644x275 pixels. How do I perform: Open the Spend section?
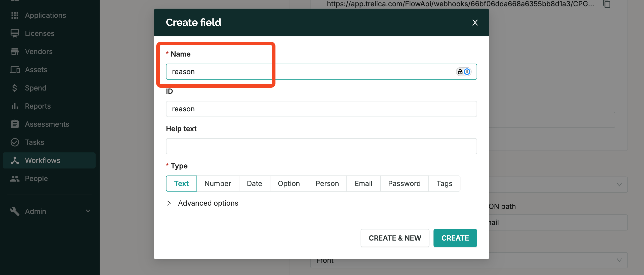point(35,88)
